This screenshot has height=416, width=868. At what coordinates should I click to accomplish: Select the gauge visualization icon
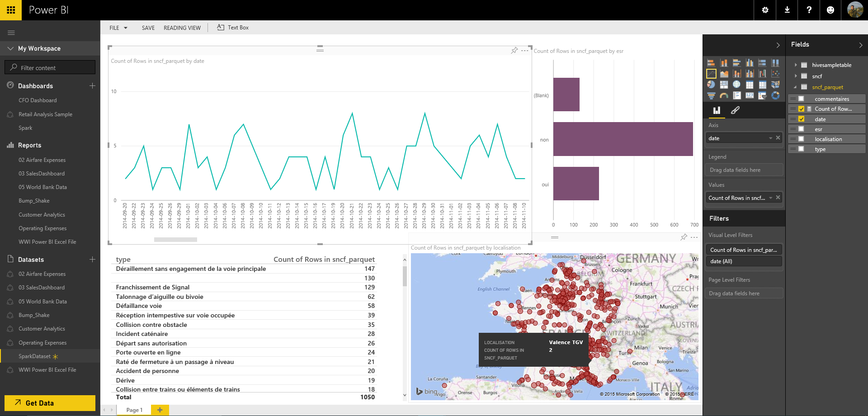[x=724, y=95]
